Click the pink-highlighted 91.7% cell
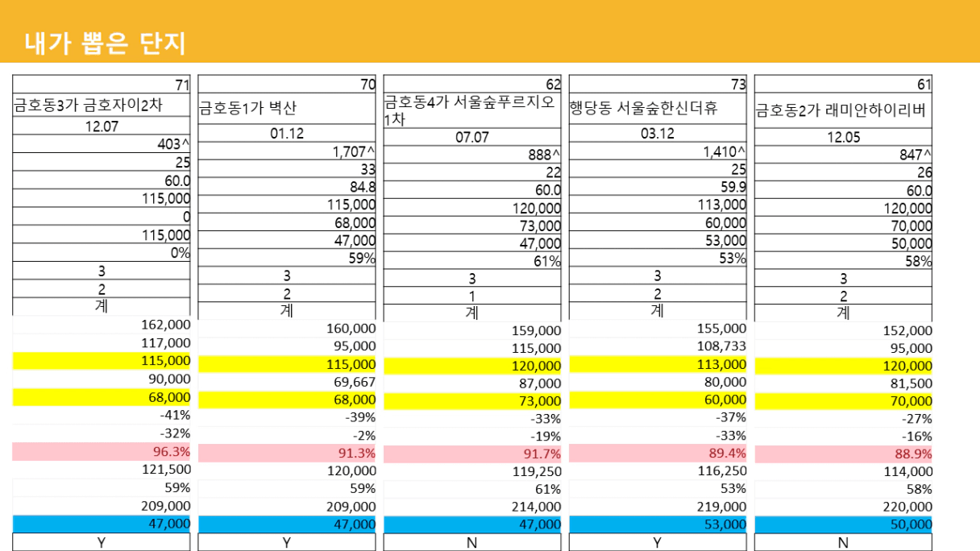This screenshot has height=551, width=980. point(472,455)
